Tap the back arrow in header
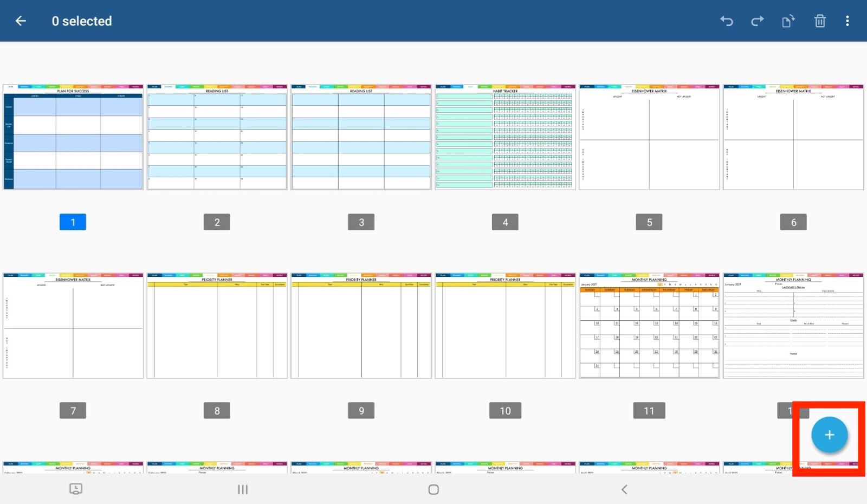 (21, 21)
